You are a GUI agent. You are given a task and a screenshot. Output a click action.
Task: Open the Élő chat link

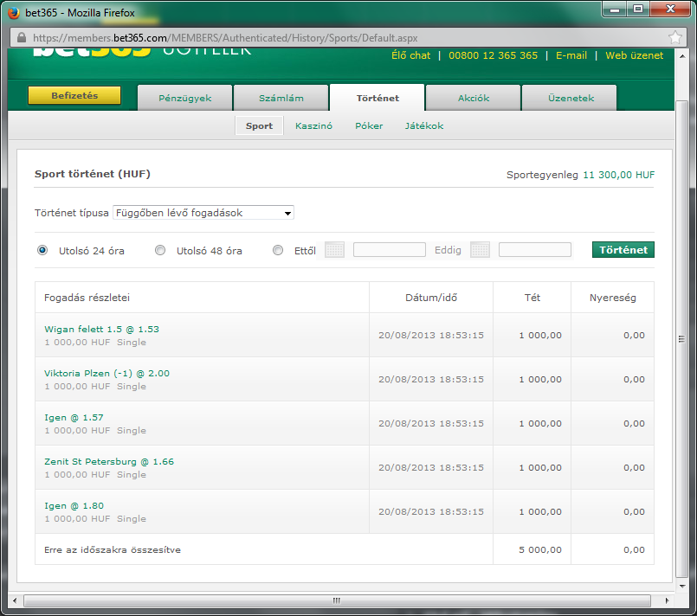coord(410,55)
